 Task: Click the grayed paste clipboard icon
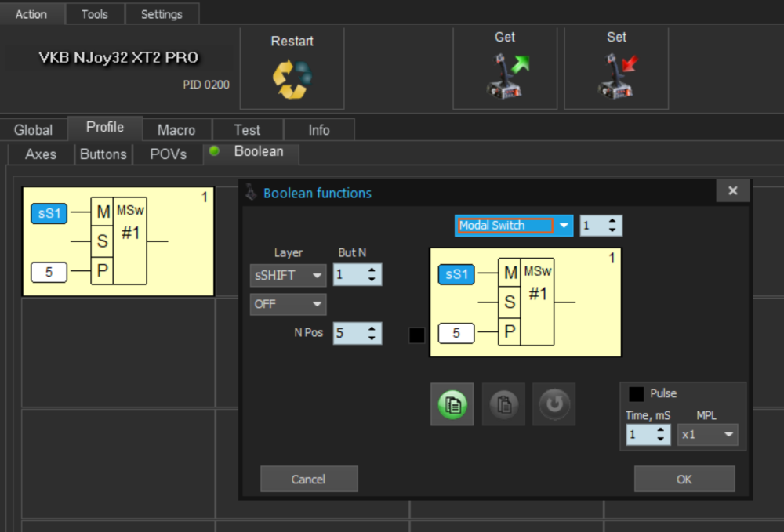(x=503, y=404)
